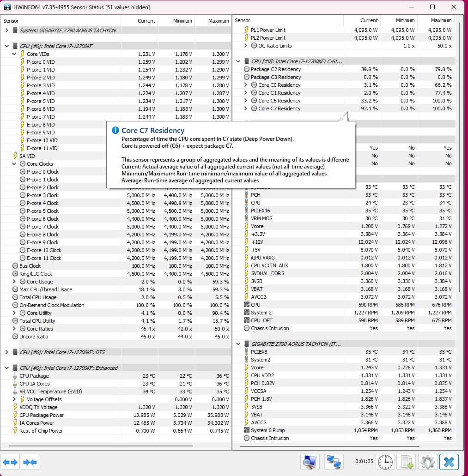Collapse the GIGABYTE Z790 AORUS TACHYON (IT... group
Image resolution: width=468 pixels, height=476 pixels.
point(238,344)
